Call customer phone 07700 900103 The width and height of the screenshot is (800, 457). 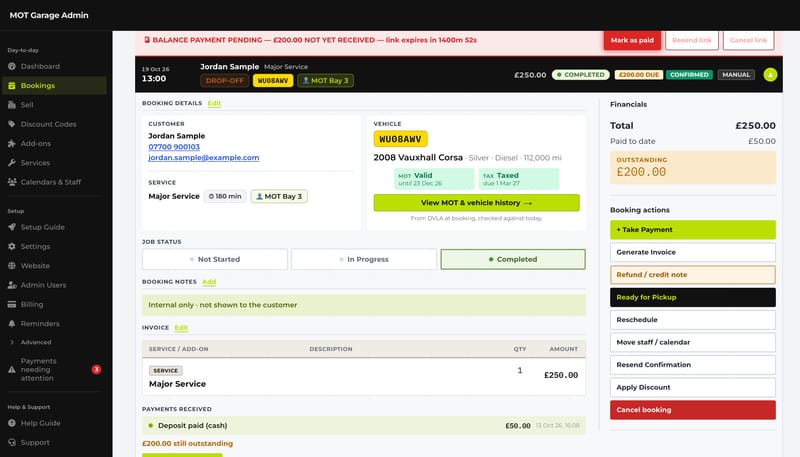coord(174,147)
